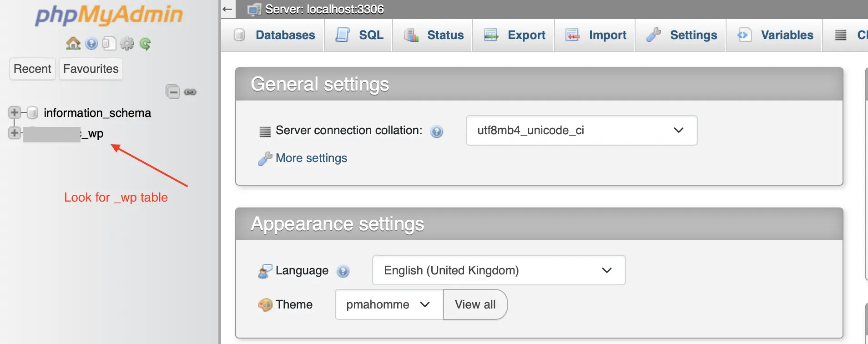Switch to the SQL tab
868x344 pixels.
tap(358, 35)
